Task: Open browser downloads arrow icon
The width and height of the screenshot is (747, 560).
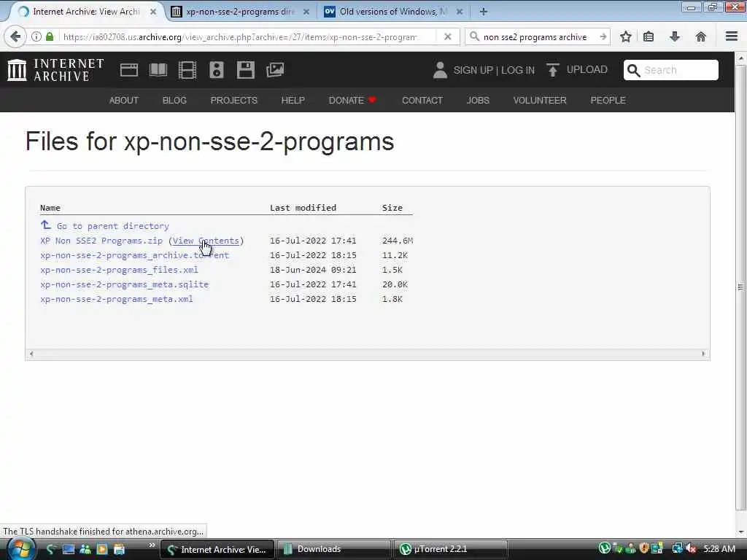Action: click(675, 36)
